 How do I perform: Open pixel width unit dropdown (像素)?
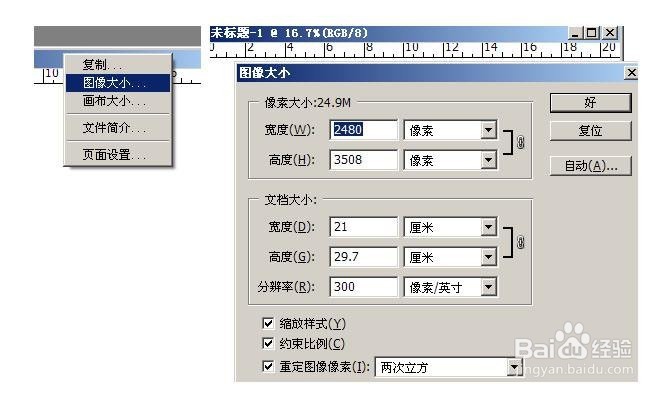[488, 130]
